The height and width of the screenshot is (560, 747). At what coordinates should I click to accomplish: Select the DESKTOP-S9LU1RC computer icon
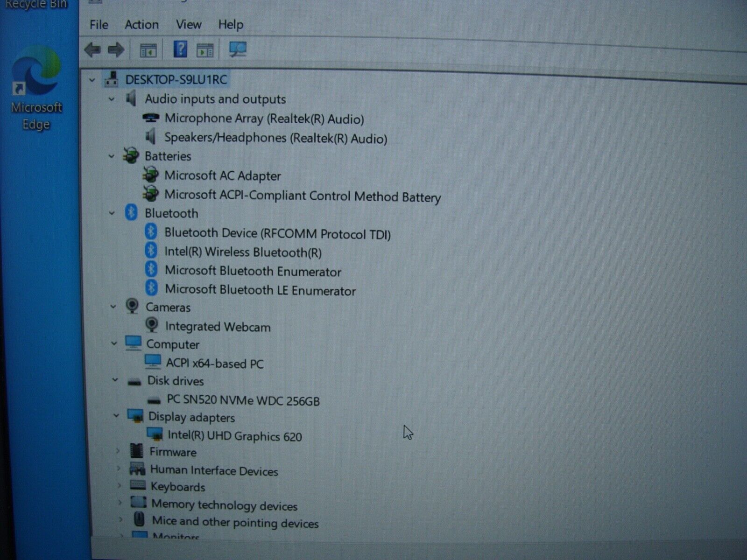tap(111, 79)
